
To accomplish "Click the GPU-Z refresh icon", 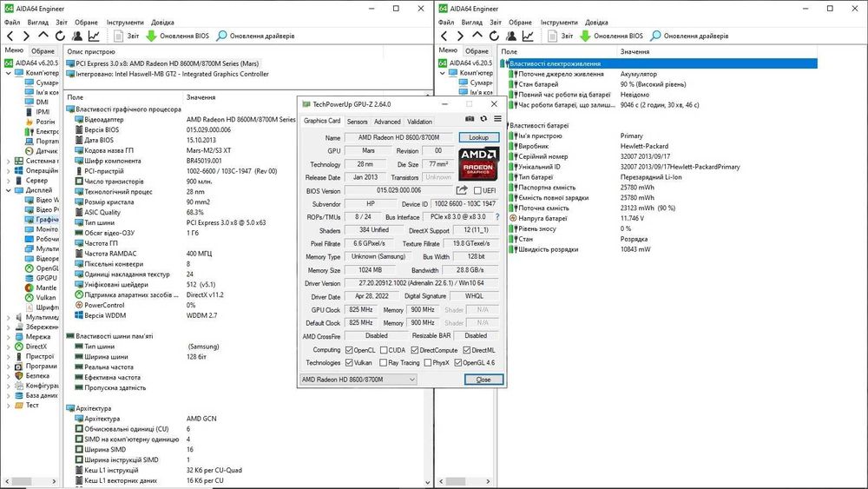I will point(483,119).
